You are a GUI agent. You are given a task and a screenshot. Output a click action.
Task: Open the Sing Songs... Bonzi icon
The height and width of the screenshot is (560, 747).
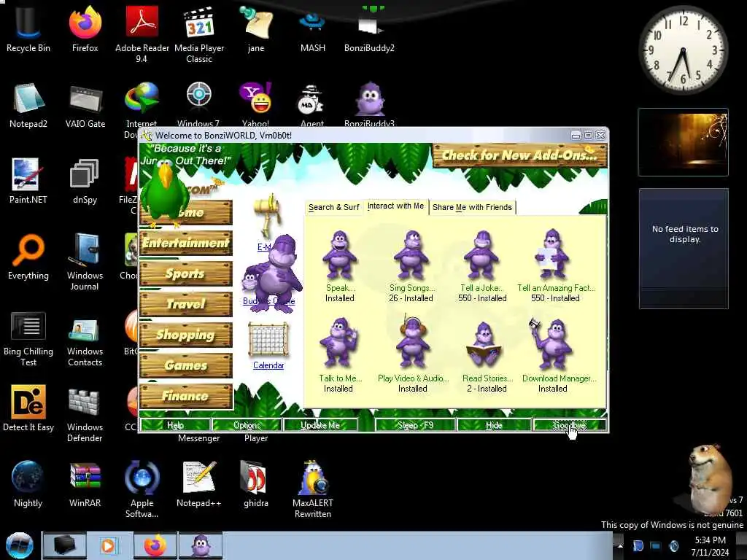[x=411, y=254]
